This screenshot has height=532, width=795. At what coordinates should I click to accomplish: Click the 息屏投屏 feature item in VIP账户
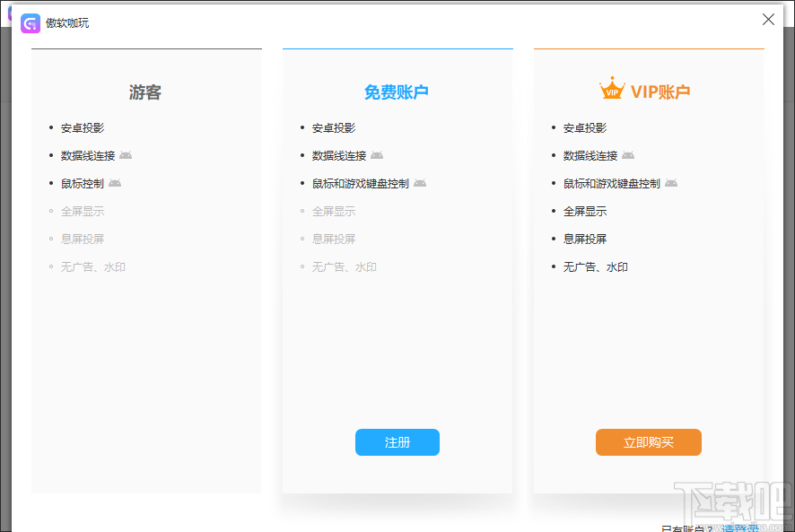coord(585,239)
